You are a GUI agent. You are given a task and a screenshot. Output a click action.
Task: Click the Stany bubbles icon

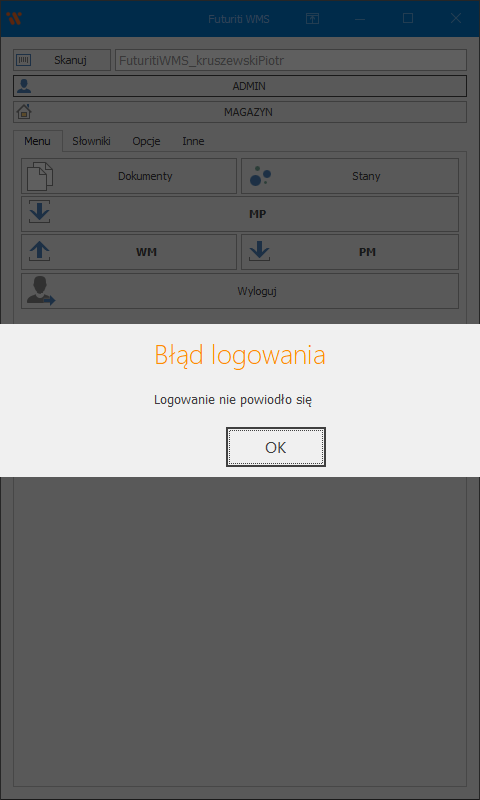point(260,176)
